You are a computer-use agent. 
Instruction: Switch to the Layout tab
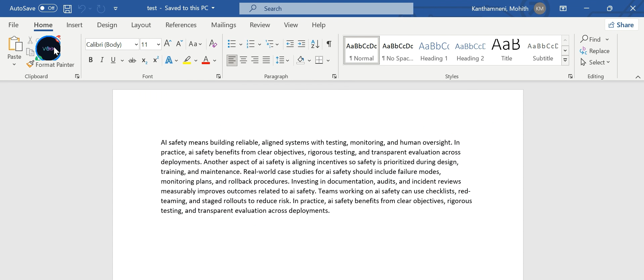coord(141,25)
